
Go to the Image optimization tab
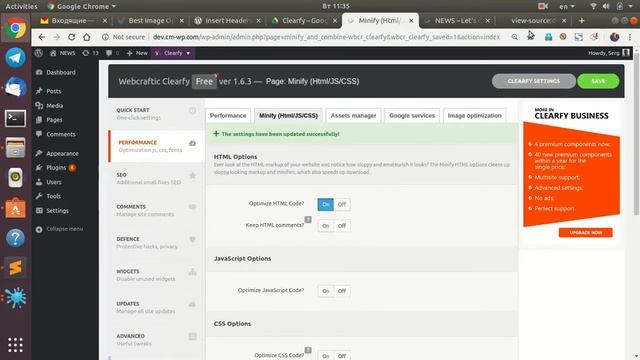point(474,116)
